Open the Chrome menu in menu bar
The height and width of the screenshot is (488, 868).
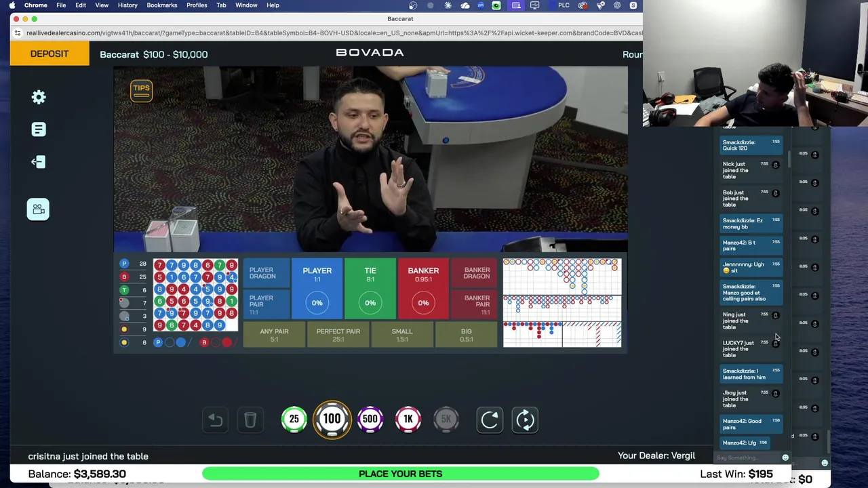click(36, 5)
